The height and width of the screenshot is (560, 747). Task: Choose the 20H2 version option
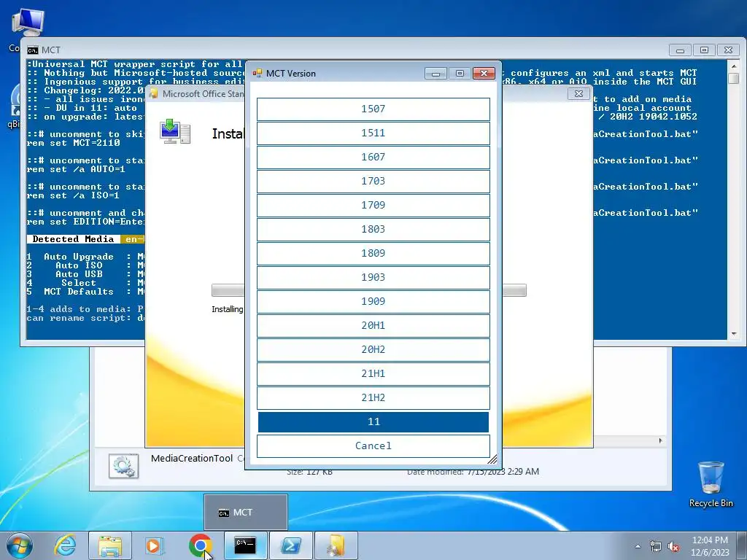[373, 349]
